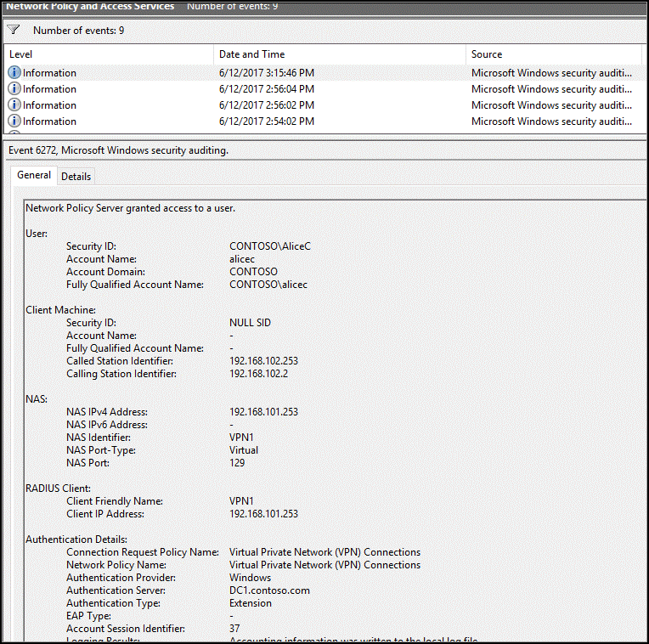
Task: Click Source cell of the 3:15:46 PM event
Action: (x=551, y=73)
